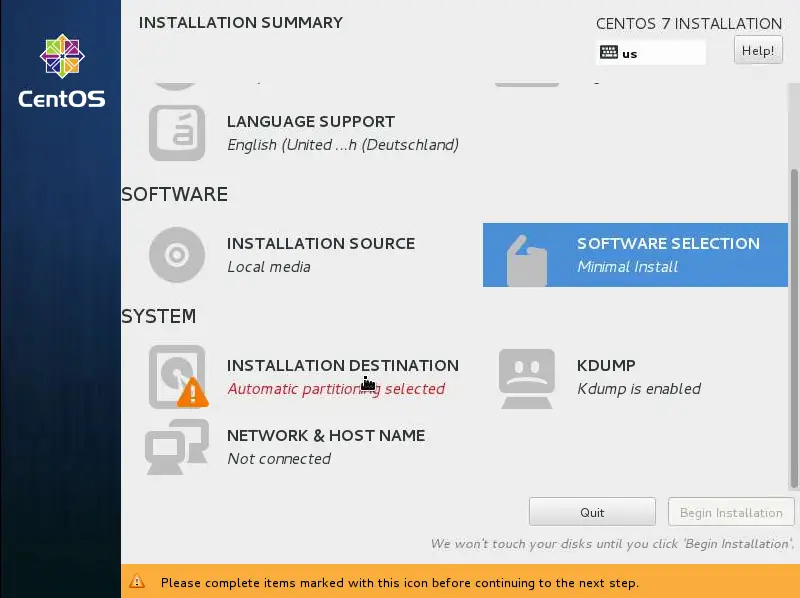Quit the installer
The image size is (800, 598).
click(x=592, y=512)
